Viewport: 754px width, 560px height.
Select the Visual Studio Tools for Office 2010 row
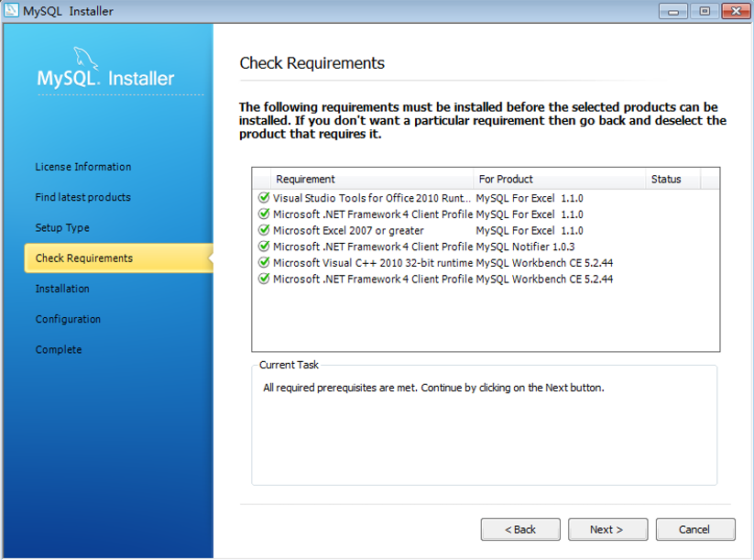(486, 198)
